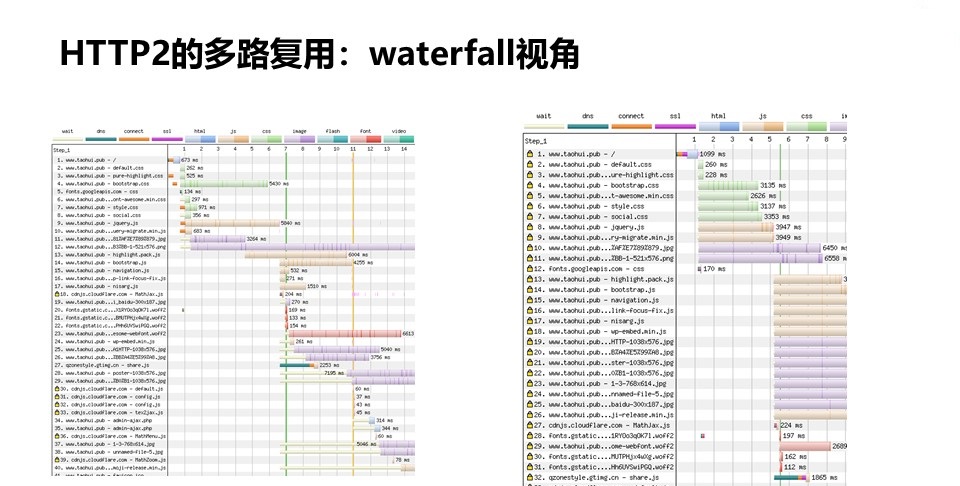Click lock icon on right MathJax.js row 27
This screenshot has width=960, height=486.
[x=530, y=425]
